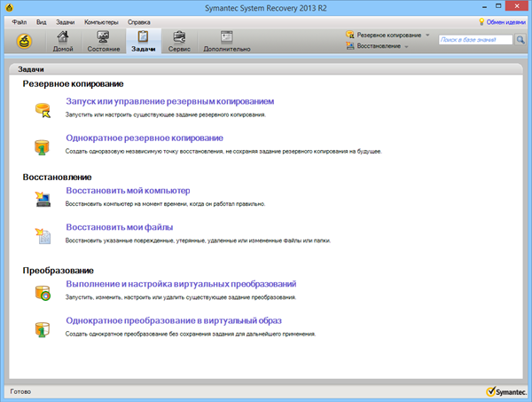
Task: Click the Symantec yellow logo icon in toolbar
Action: tap(25, 40)
